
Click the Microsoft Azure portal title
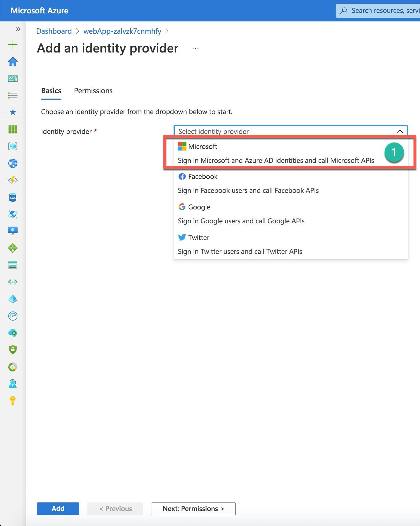click(x=39, y=11)
